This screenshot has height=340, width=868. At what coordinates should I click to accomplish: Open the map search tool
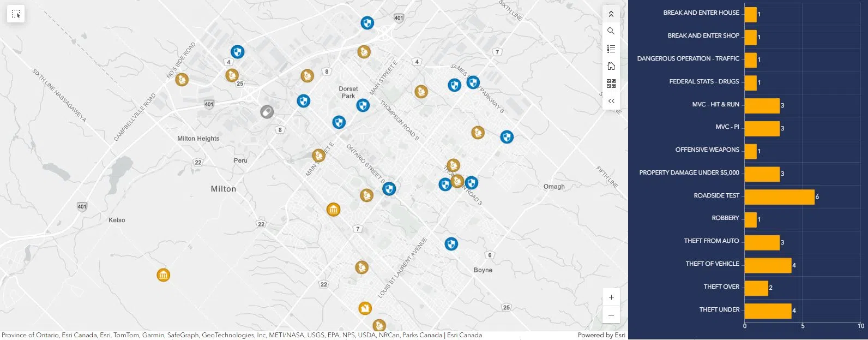tap(611, 31)
